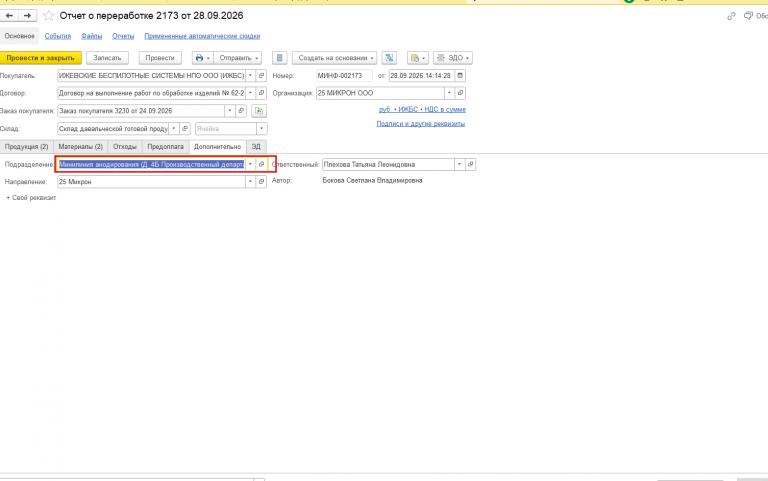Click the green icon next to Заказ покупателя

click(x=259, y=111)
